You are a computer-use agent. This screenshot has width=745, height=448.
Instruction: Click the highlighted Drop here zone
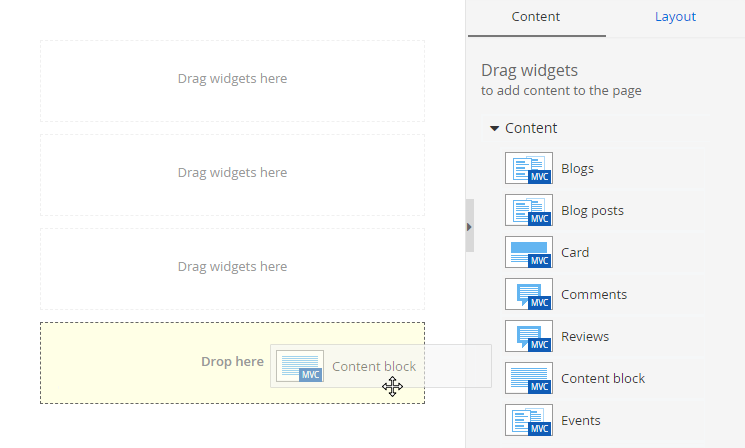pyautogui.click(x=150, y=362)
